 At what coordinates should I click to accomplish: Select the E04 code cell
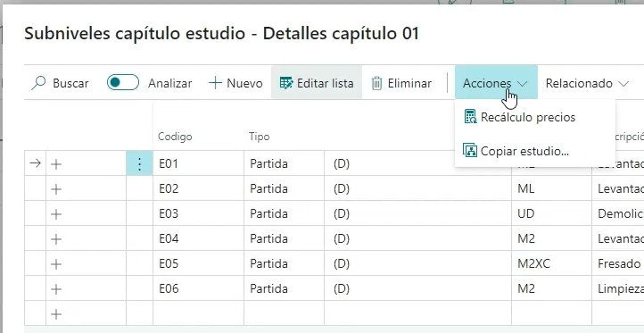[x=198, y=238]
